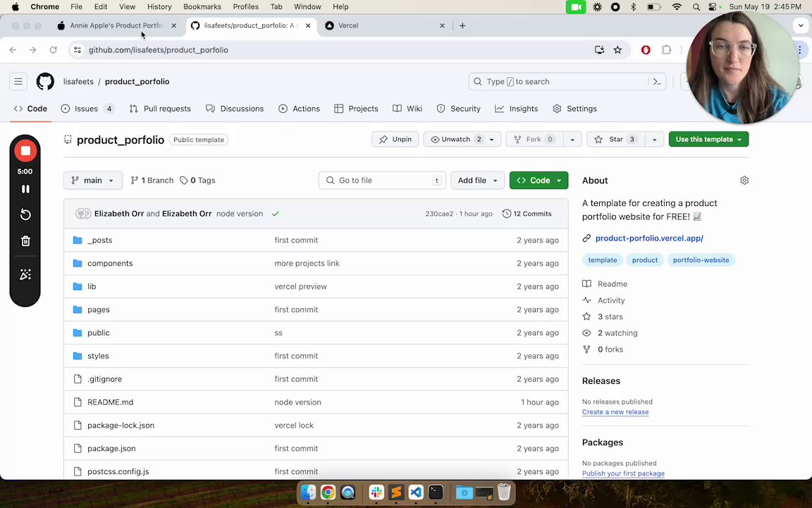Open the package-lock.json file

point(121,425)
